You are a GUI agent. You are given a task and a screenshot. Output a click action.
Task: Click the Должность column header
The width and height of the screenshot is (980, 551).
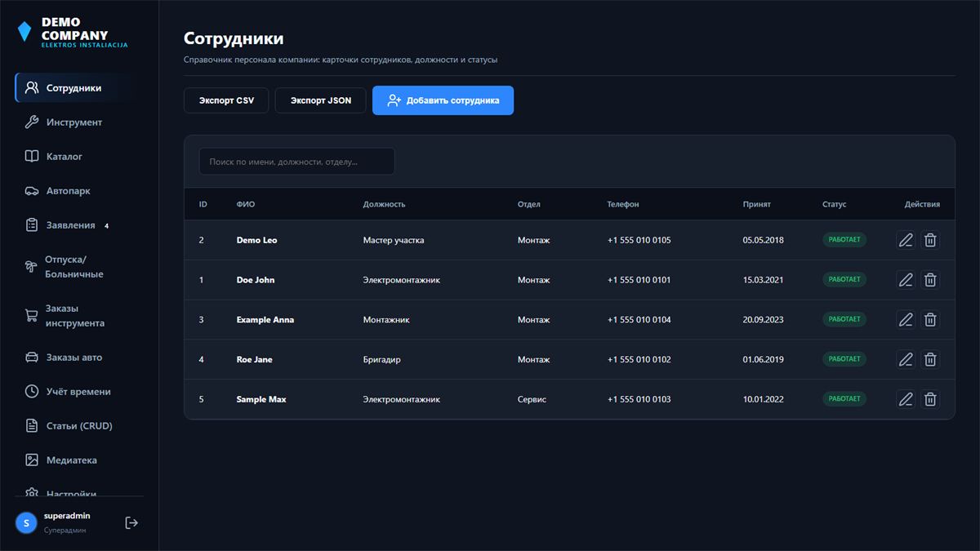[385, 204]
